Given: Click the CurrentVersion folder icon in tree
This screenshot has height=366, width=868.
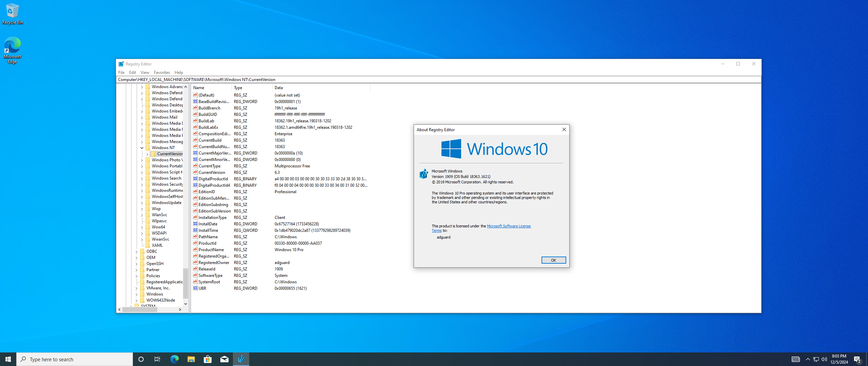Looking at the screenshot, I should [x=153, y=154].
